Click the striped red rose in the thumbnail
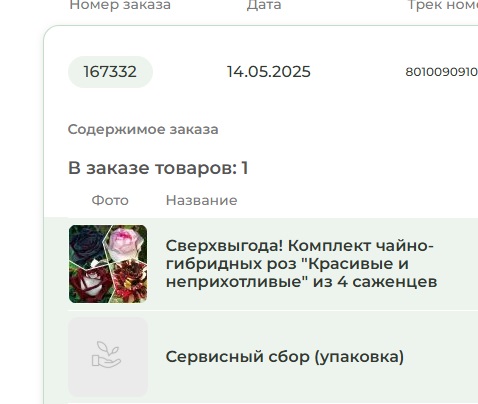Image resolution: width=478 pixels, height=404 pixels. click(131, 282)
